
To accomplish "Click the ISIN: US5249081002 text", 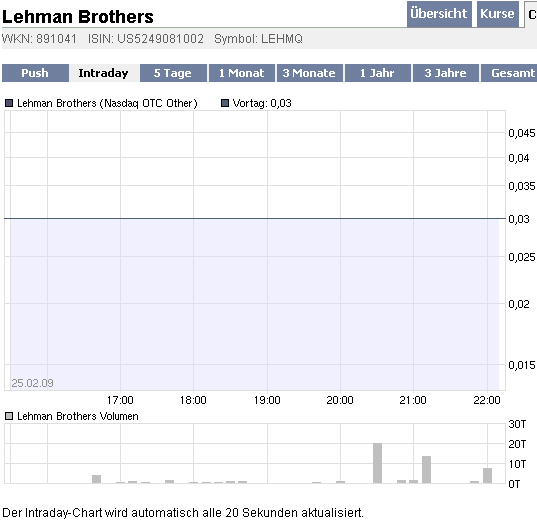I will 146,39.
